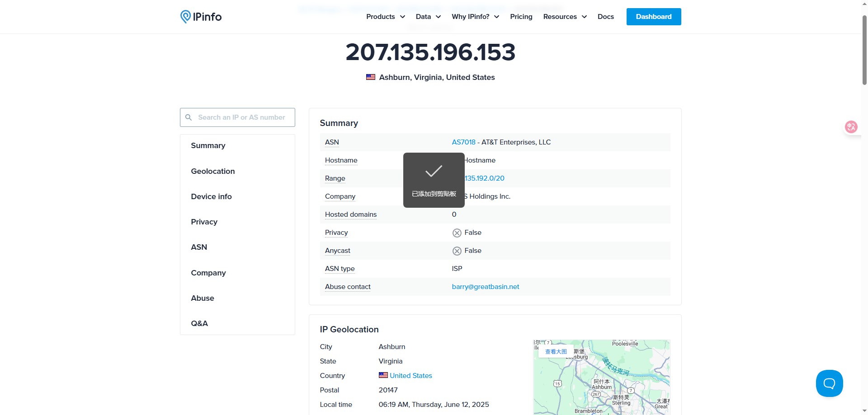Click the local time value 06:19 AM
This screenshot has height=415, width=868.
click(434, 405)
